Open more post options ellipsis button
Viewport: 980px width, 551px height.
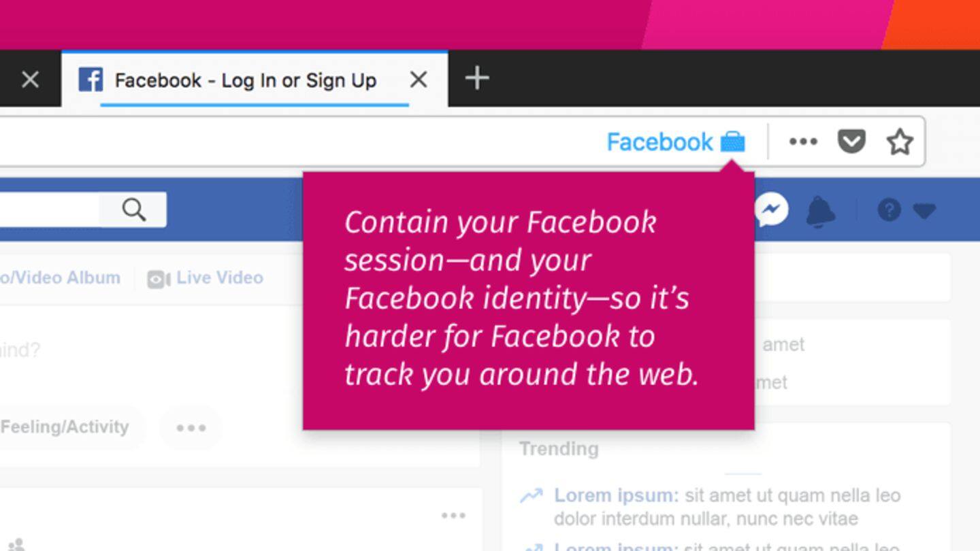pyautogui.click(x=191, y=428)
